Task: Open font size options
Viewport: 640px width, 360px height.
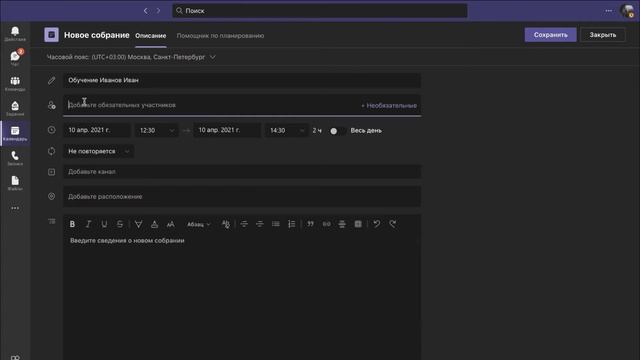Action: pyautogui.click(x=171, y=224)
